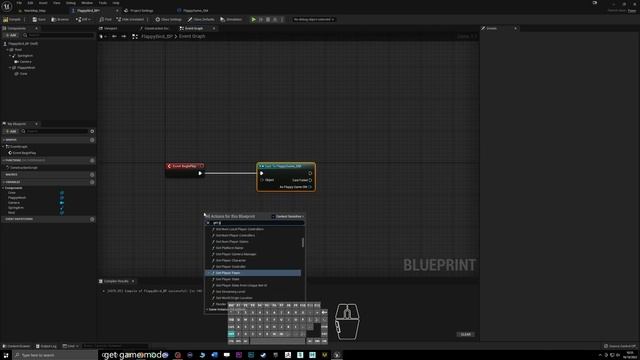Image resolution: width=640 pixels, height=360 pixels.
Task: Add a new function with plus button
Action: tap(92, 160)
